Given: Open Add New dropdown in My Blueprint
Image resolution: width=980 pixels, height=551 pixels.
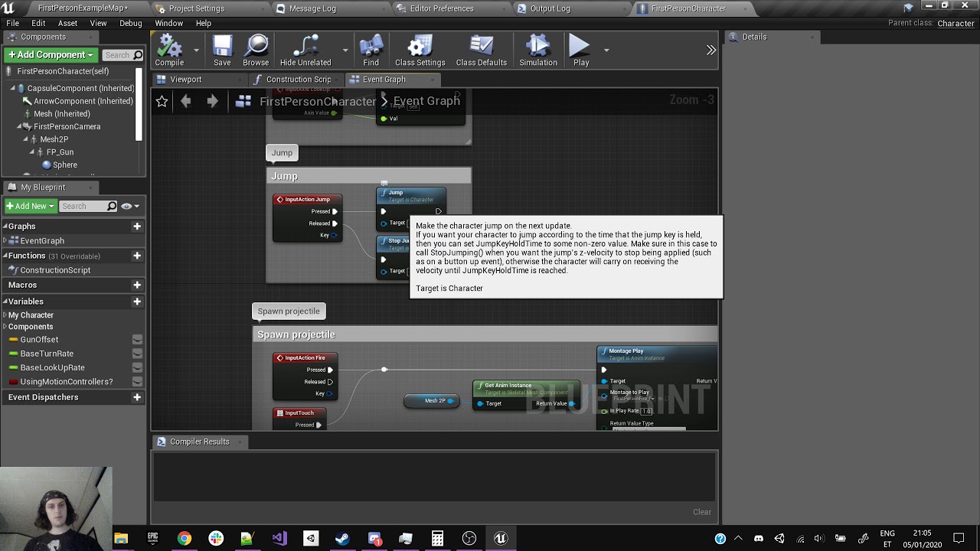Looking at the screenshot, I should [31, 206].
